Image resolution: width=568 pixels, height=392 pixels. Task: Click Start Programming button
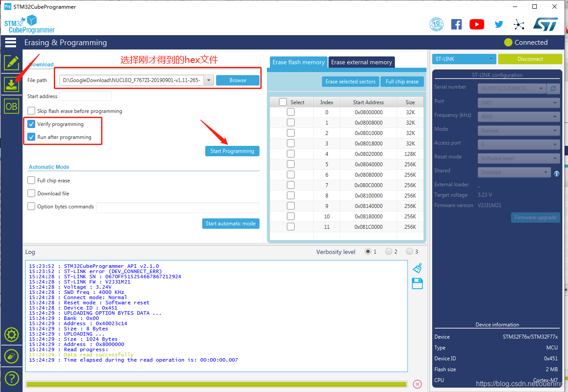coord(232,151)
